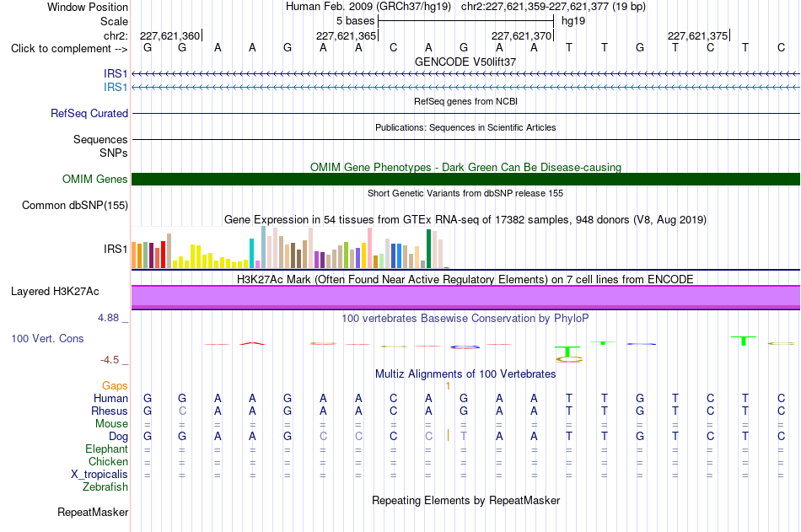
Task: Click the cyan bar in GTEx expression chart
Action: point(251,253)
